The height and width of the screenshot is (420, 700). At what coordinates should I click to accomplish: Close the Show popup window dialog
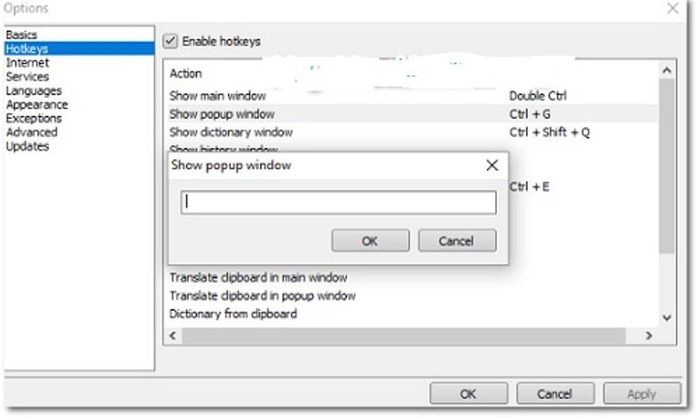point(492,166)
